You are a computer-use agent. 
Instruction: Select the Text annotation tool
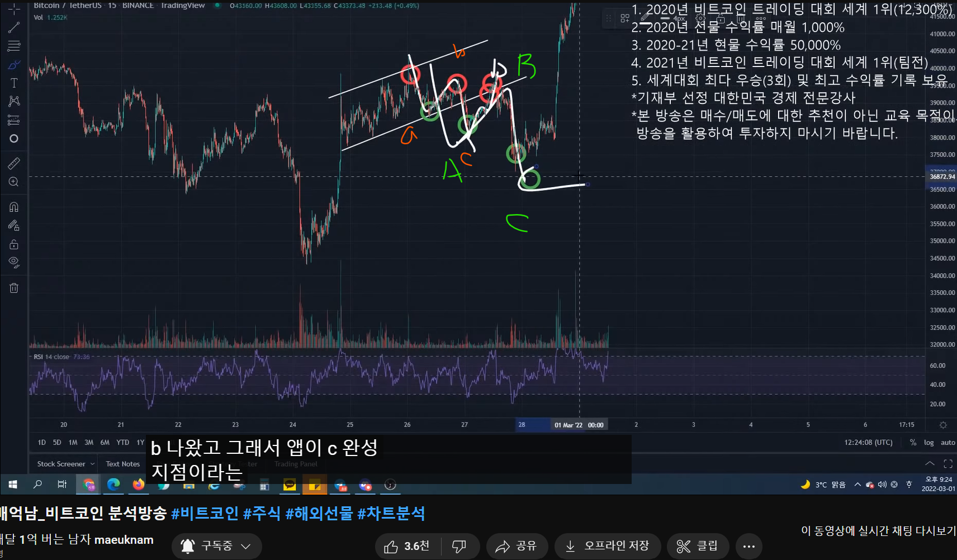(14, 83)
